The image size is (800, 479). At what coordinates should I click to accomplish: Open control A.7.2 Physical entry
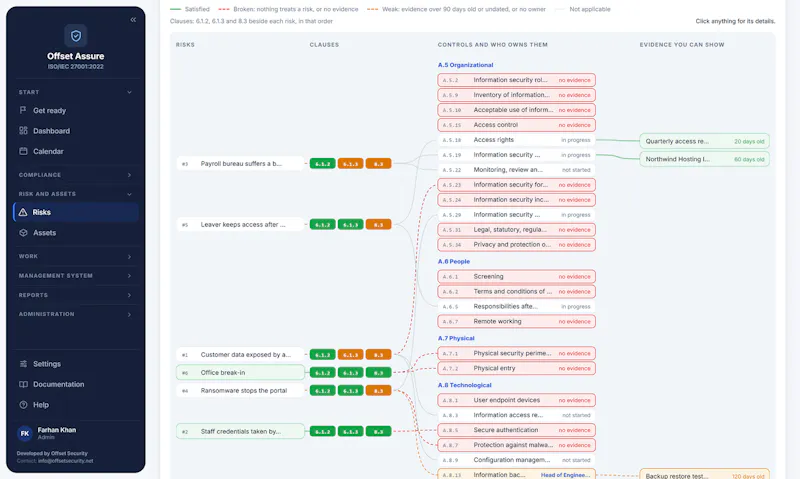[x=516, y=368]
